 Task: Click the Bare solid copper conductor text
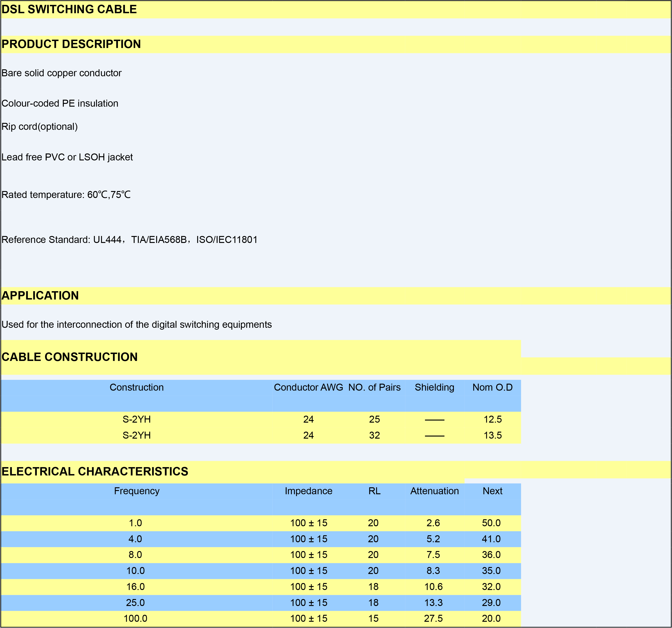coord(61,73)
